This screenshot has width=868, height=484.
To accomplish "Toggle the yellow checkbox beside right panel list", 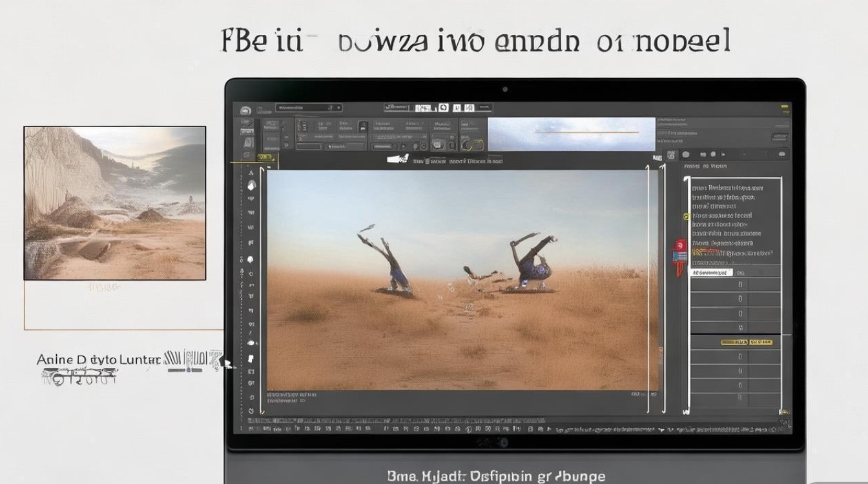I will 687,216.
